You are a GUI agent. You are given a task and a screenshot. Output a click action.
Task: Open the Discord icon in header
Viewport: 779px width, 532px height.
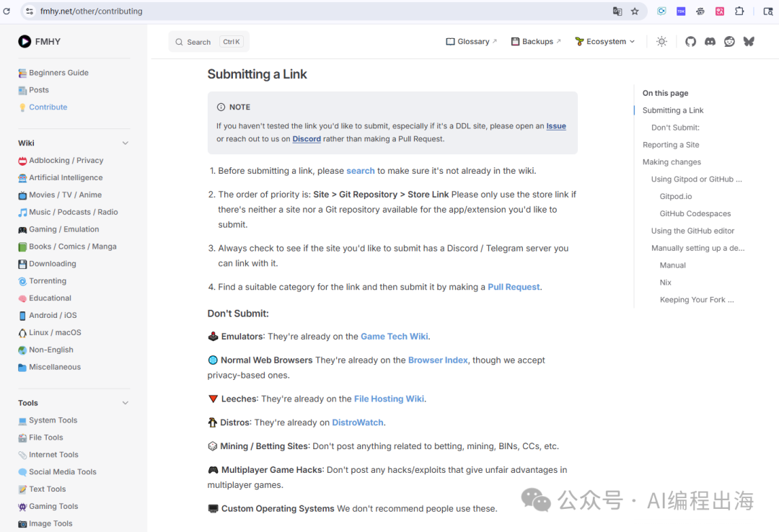click(x=710, y=42)
